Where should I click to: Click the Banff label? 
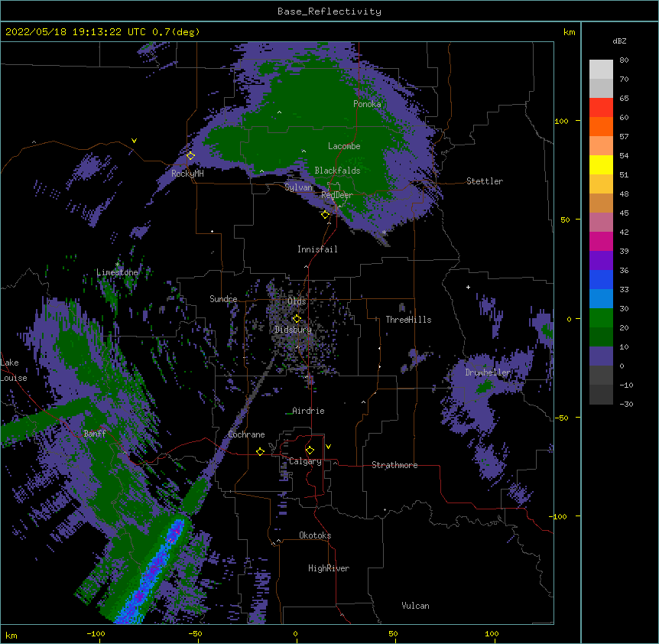(95, 434)
